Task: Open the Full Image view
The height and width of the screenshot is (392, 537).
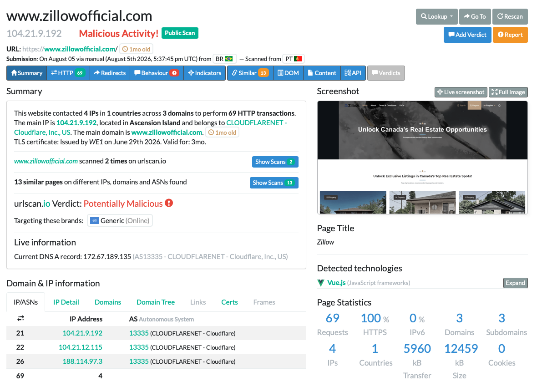Action: [508, 92]
